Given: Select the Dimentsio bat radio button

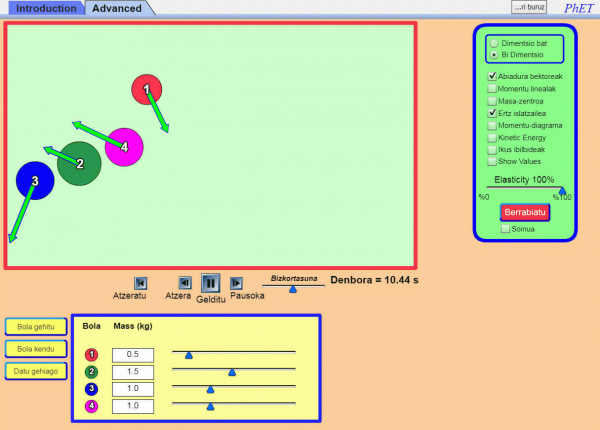Looking at the screenshot, I should click(493, 43).
